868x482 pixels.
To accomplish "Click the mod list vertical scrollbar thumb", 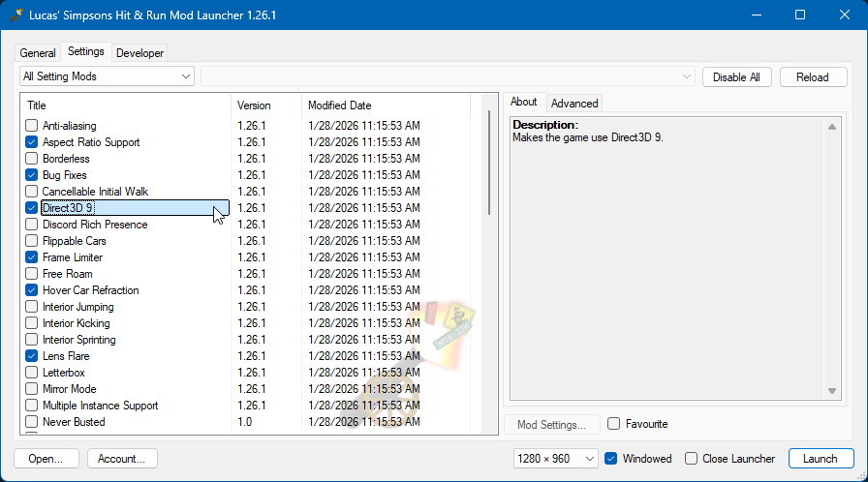I will 489,163.
